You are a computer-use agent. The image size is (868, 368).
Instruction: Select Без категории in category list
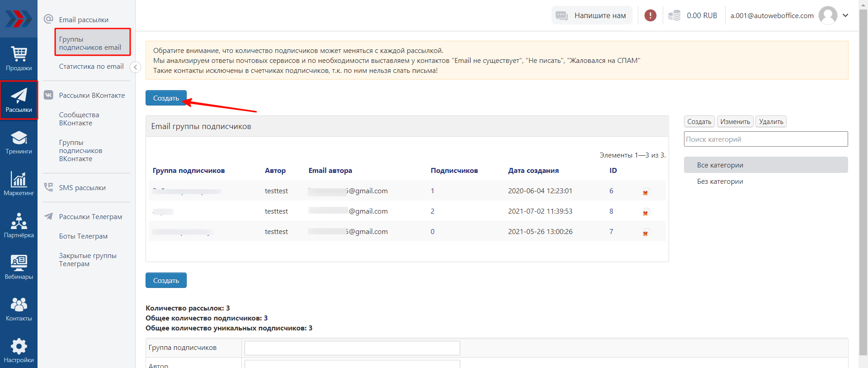pos(720,182)
